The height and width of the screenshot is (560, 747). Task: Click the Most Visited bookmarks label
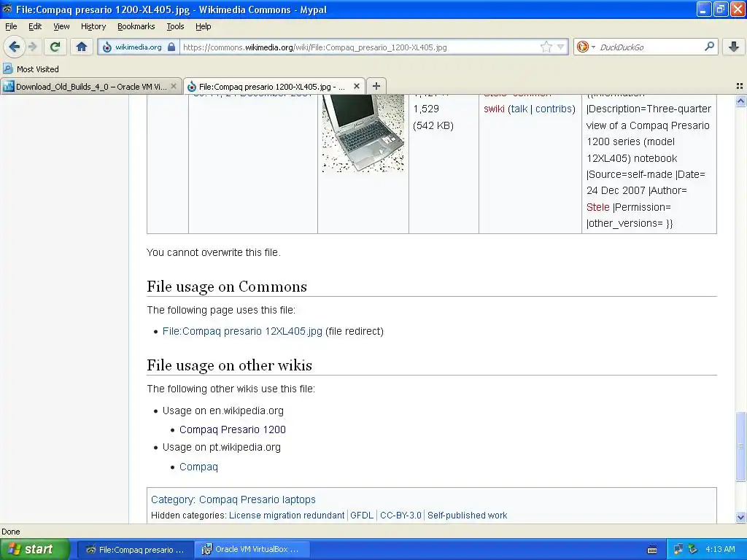pos(38,69)
